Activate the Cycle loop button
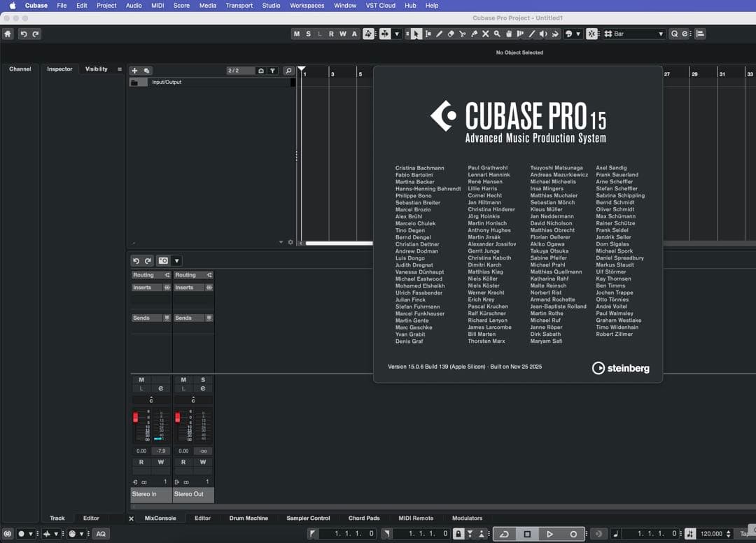756x543 pixels. 504,534
